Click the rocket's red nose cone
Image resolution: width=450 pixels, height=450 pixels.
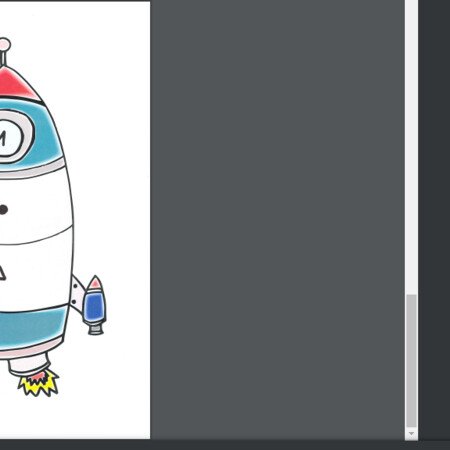(x=16, y=84)
